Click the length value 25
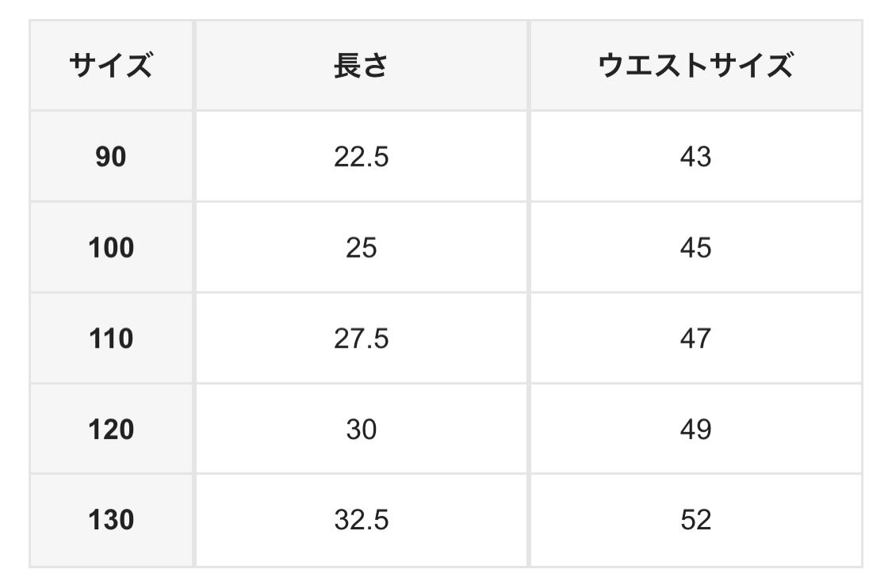The width and height of the screenshot is (892, 588). point(361,248)
